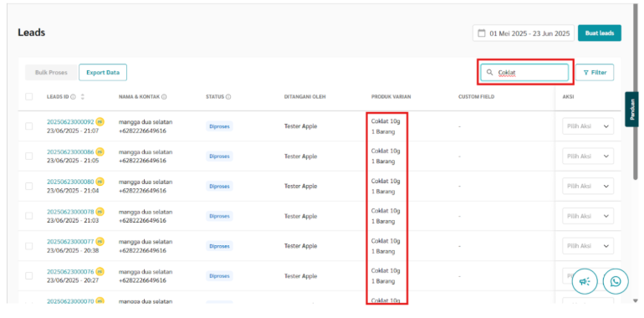Click Diproses status badge for lead 20250623000086
Viewport: 644px width, 318px height.
[219, 156]
